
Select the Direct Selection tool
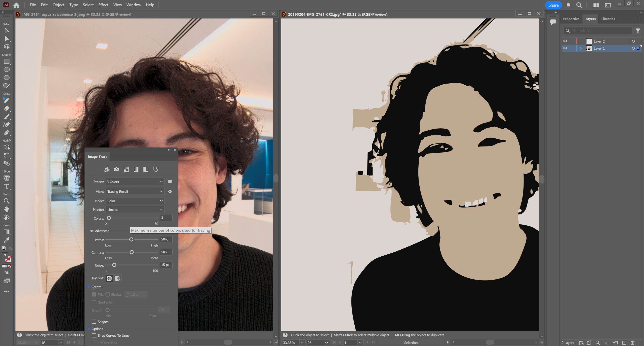[x=7, y=39]
